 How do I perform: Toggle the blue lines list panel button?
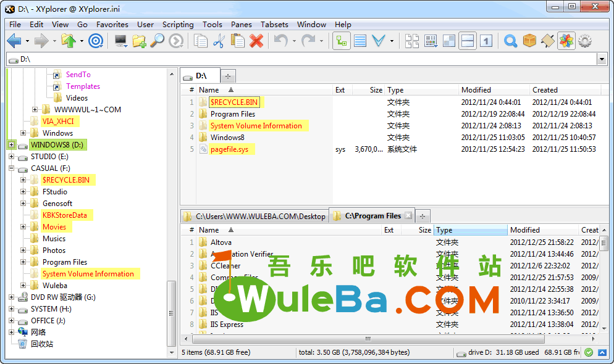tap(360, 41)
